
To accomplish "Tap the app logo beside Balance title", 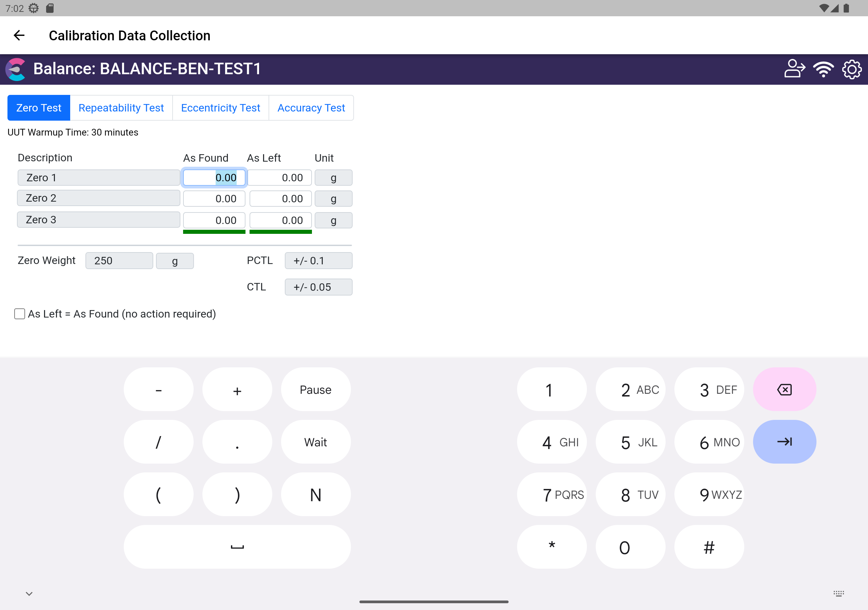I will pyautogui.click(x=16, y=69).
